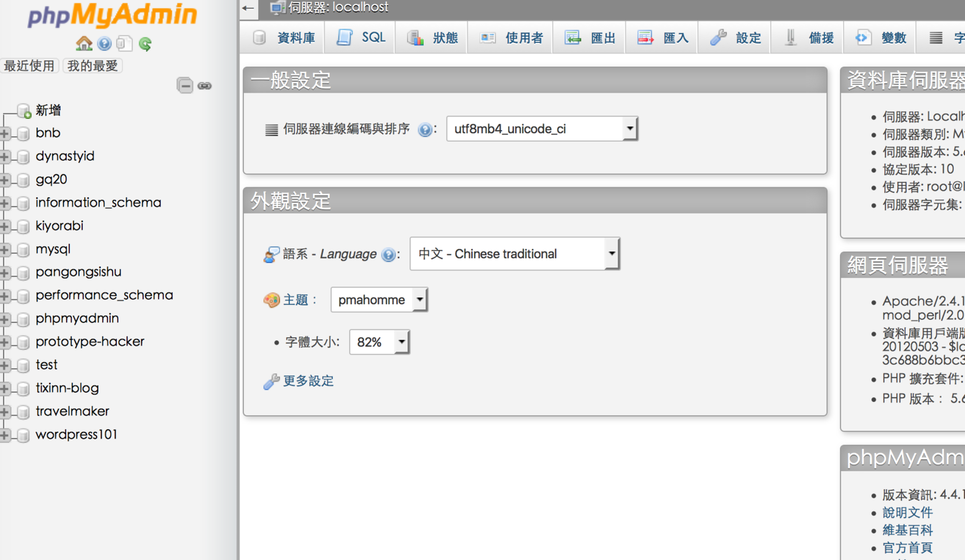
Task: Expand the dynastyid database node
Action: (5, 156)
